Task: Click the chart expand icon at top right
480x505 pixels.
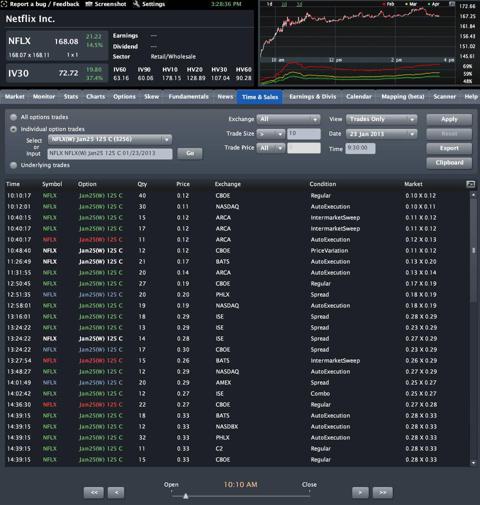Action: point(452,4)
